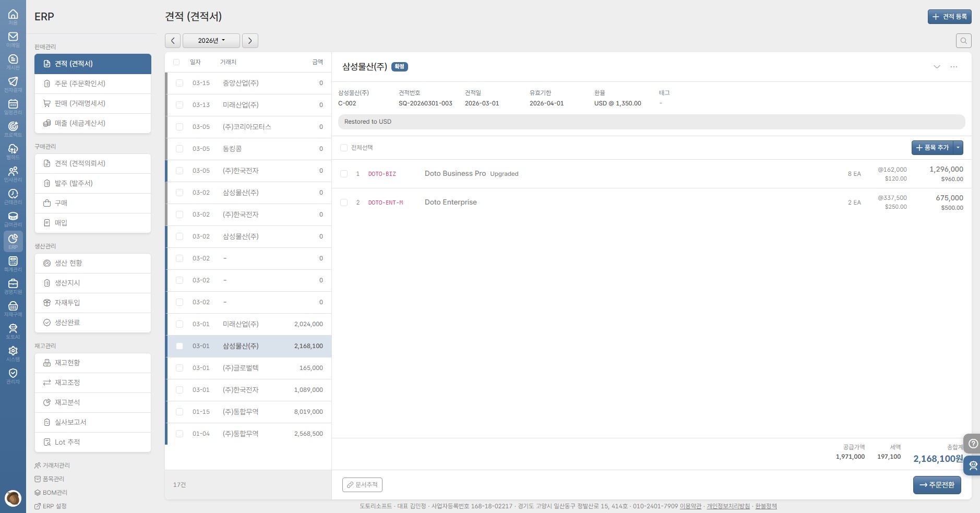Go to 일정관리 calendar icon
The width and height of the screenshot is (980, 513).
13,106
